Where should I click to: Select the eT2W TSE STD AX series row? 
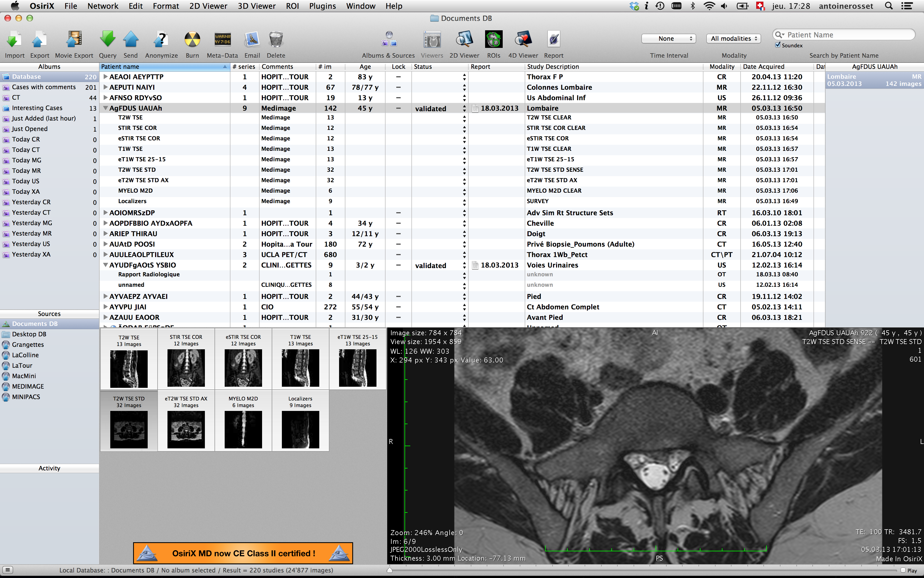coord(462,180)
